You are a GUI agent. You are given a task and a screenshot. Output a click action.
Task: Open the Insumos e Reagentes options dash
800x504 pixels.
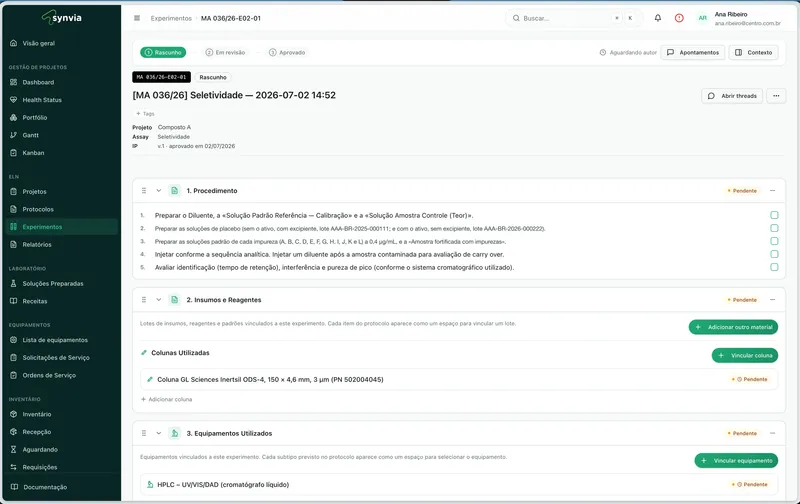coord(772,299)
